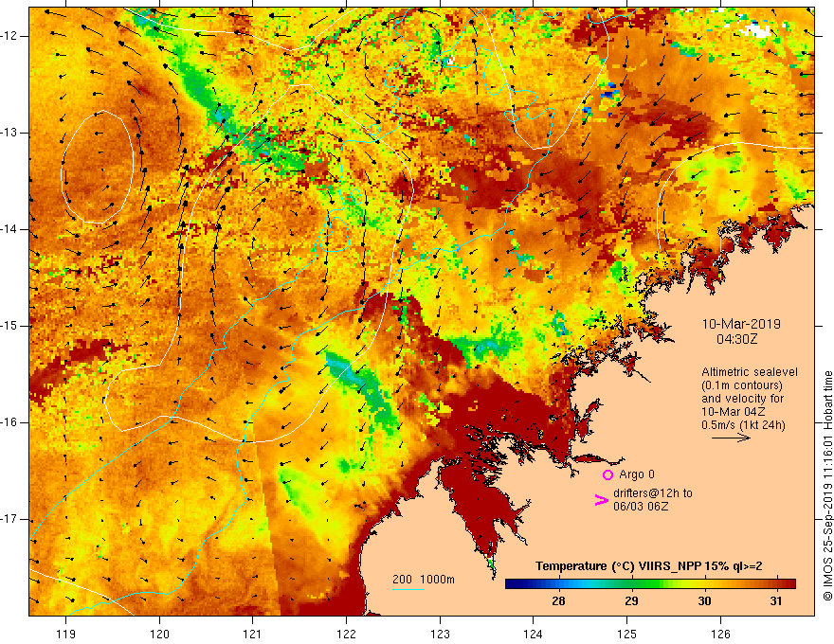The width and height of the screenshot is (834, 644).
Task: Click longitude axis label 121
Action: (x=253, y=634)
